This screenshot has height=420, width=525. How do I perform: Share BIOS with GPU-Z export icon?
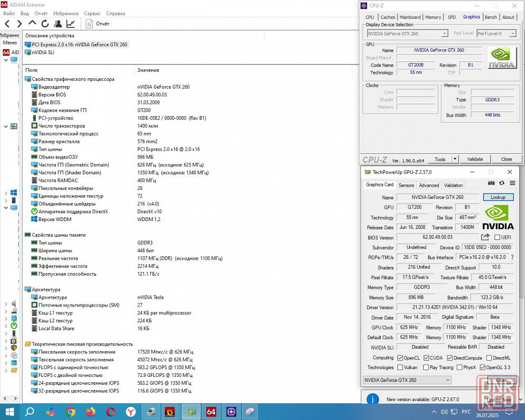coord(485,237)
